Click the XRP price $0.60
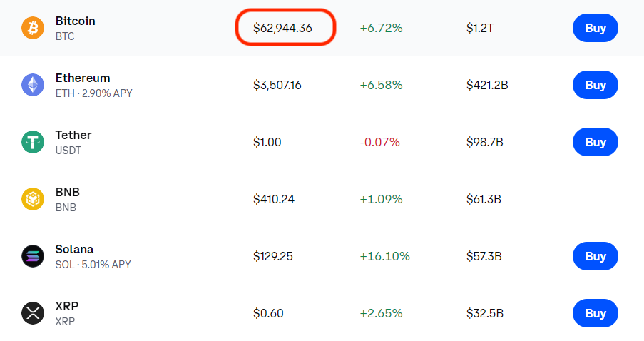The image size is (644, 341). [x=267, y=313]
